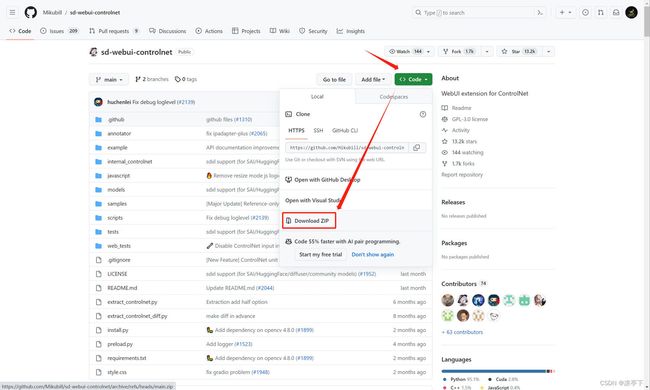Image resolution: width=650 pixels, height=390 pixels.
Task: Expand the Fork options dropdown arrow
Action: pyautogui.click(x=487, y=51)
